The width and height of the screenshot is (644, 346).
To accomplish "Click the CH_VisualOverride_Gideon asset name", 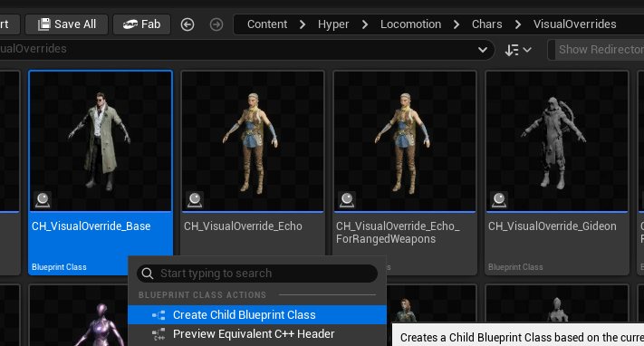I will (553, 226).
